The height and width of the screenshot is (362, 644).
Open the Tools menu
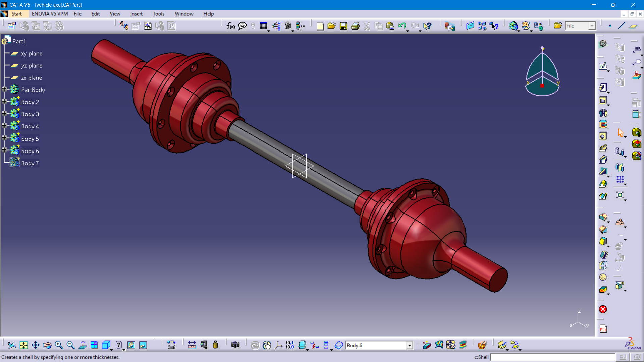click(x=158, y=14)
